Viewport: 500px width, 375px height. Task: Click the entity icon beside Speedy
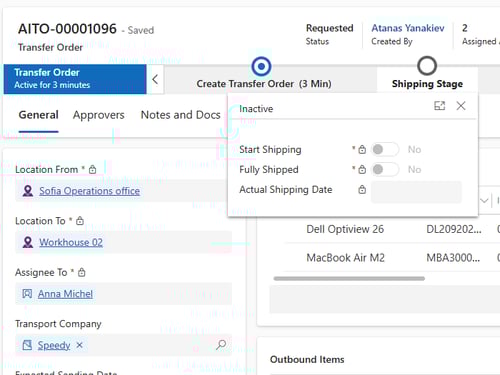(x=27, y=345)
